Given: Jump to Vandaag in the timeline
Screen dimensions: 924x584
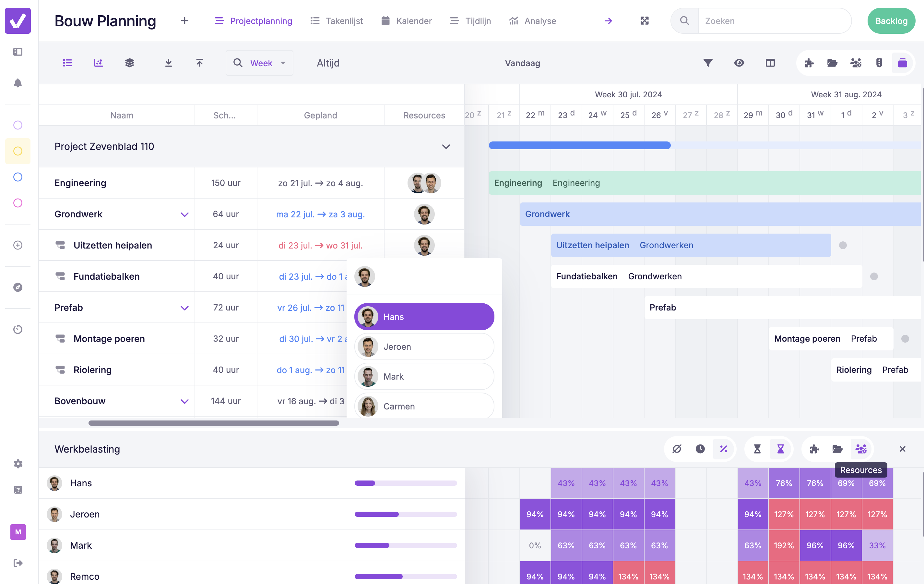Looking at the screenshot, I should point(522,63).
